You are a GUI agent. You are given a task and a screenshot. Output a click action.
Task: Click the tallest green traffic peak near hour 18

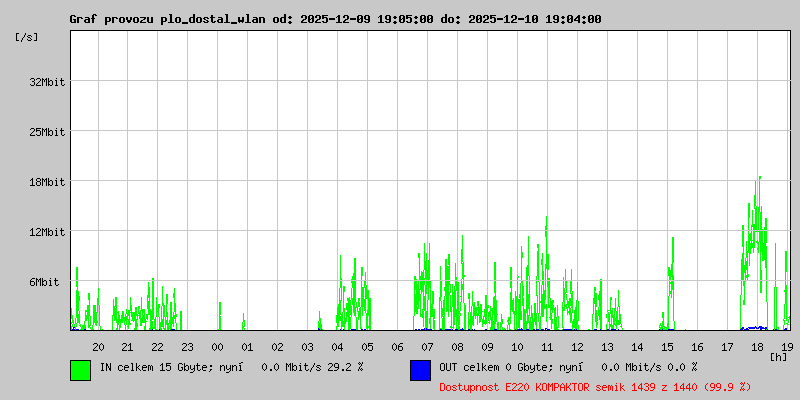point(760,180)
